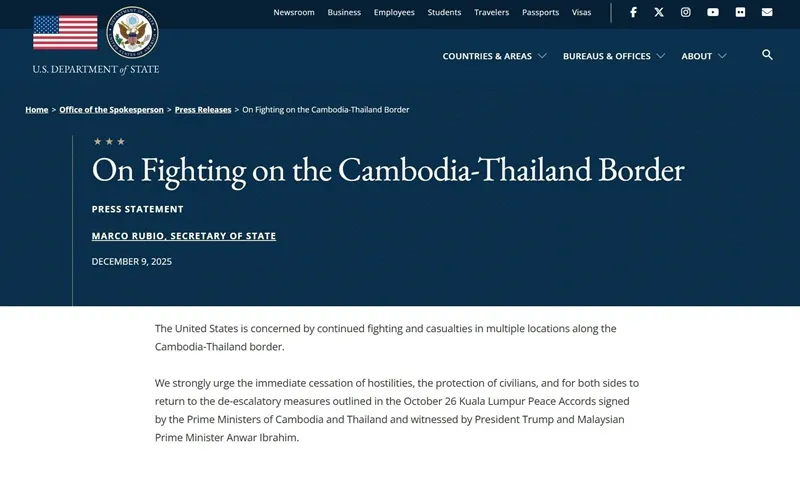Expand the Bureaus & Offices dropdown
The width and height of the screenshot is (800, 494).
[613, 56]
